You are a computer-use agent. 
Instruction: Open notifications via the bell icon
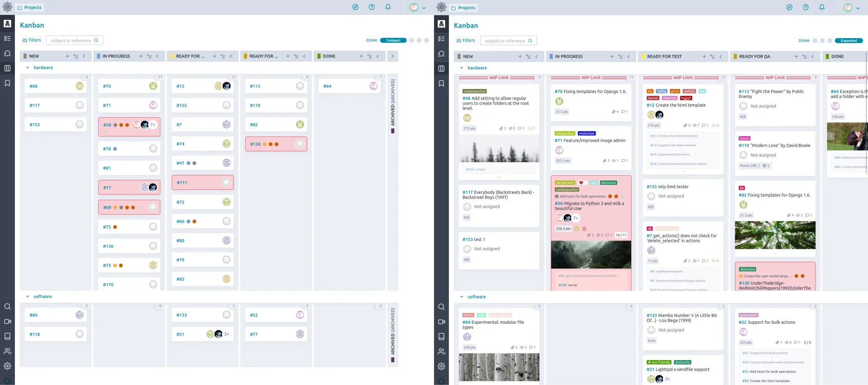(x=388, y=7)
